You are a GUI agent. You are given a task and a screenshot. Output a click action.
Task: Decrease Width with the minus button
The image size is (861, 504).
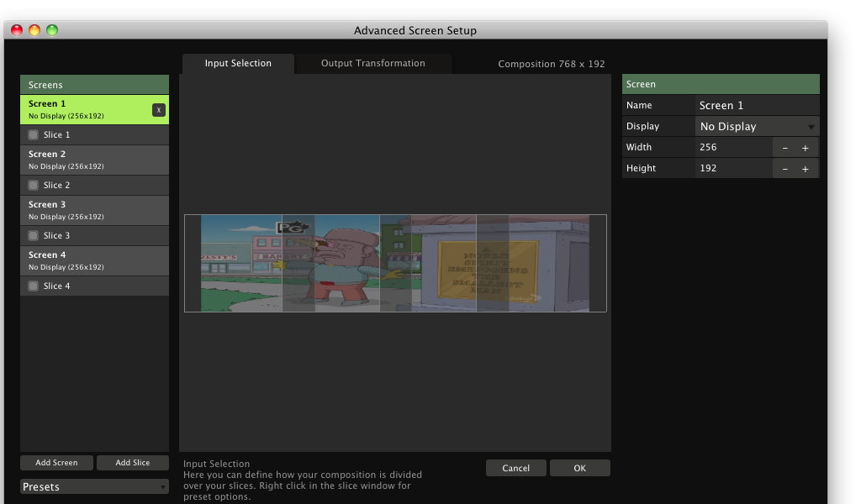tap(785, 148)
